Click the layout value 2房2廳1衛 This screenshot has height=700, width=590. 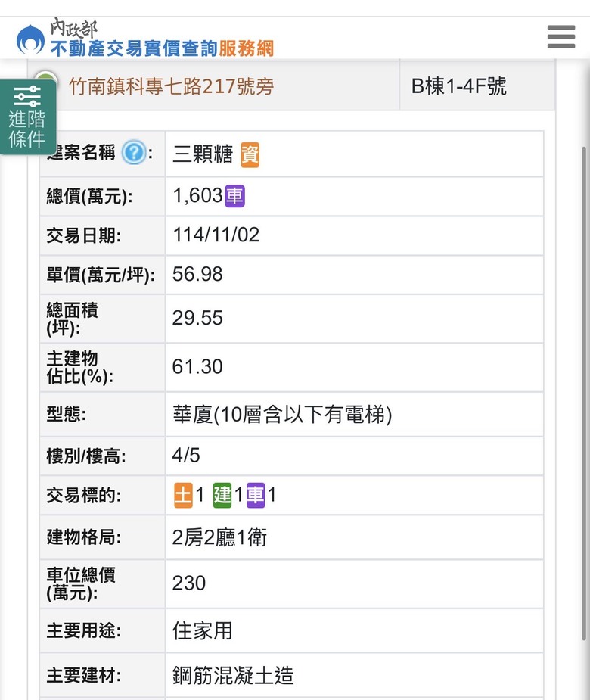(x=219, y=537)
